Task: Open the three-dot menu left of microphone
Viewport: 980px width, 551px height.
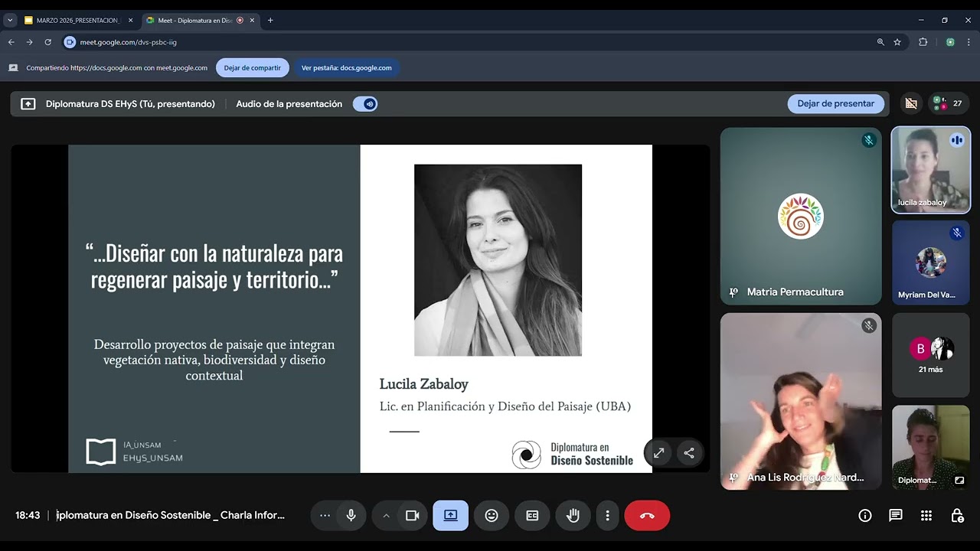Action: (x=325, y=516)
